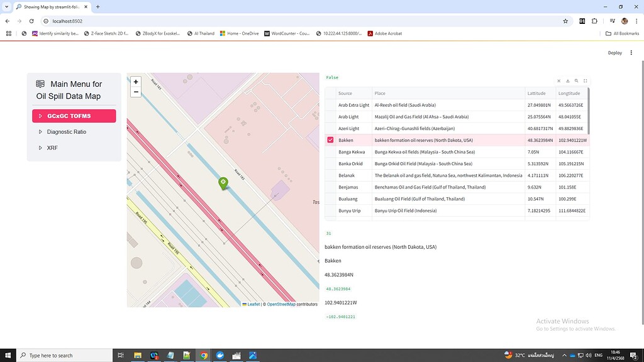Close the dataframe toolbar with the X icon

point(559,80)
